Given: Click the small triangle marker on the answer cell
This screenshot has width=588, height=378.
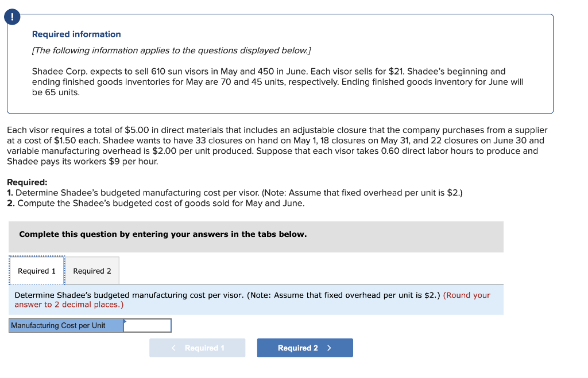Looking at the screenshot, I should 125,321.
